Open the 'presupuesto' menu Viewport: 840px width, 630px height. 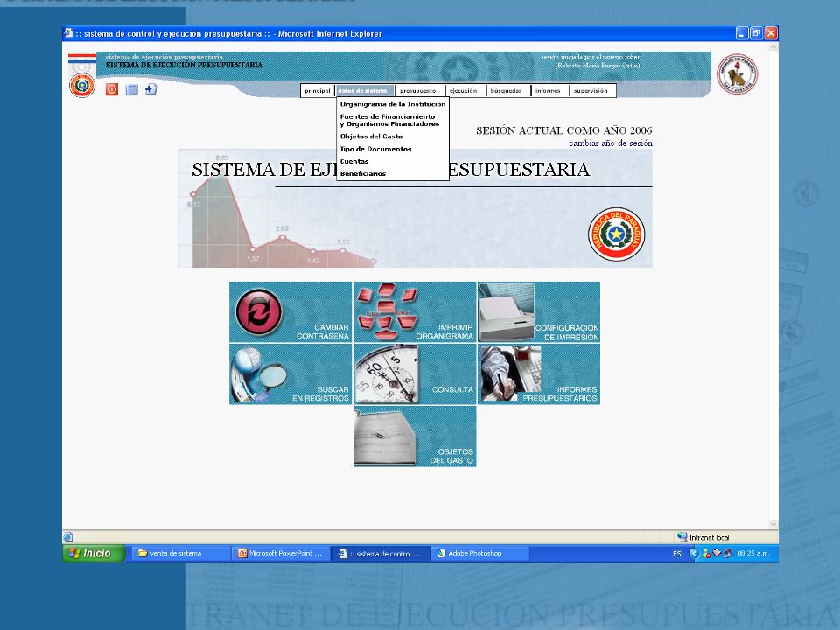[418, 90]
